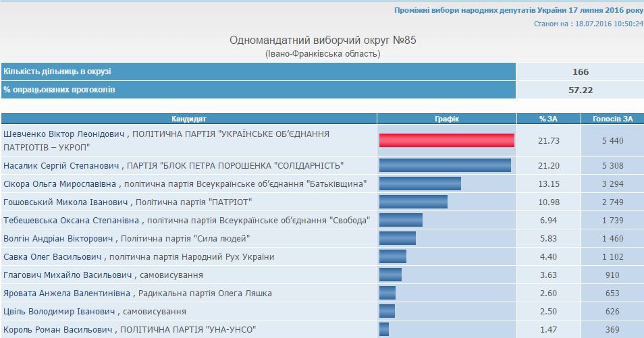Click candidate 'Насалик Сергій Степанович'
The image size is (644, 338).
click(x=61, y=165)
